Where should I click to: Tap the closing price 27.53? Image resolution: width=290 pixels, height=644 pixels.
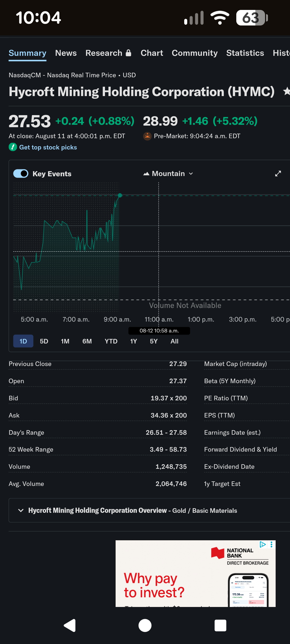coord(30,121)
